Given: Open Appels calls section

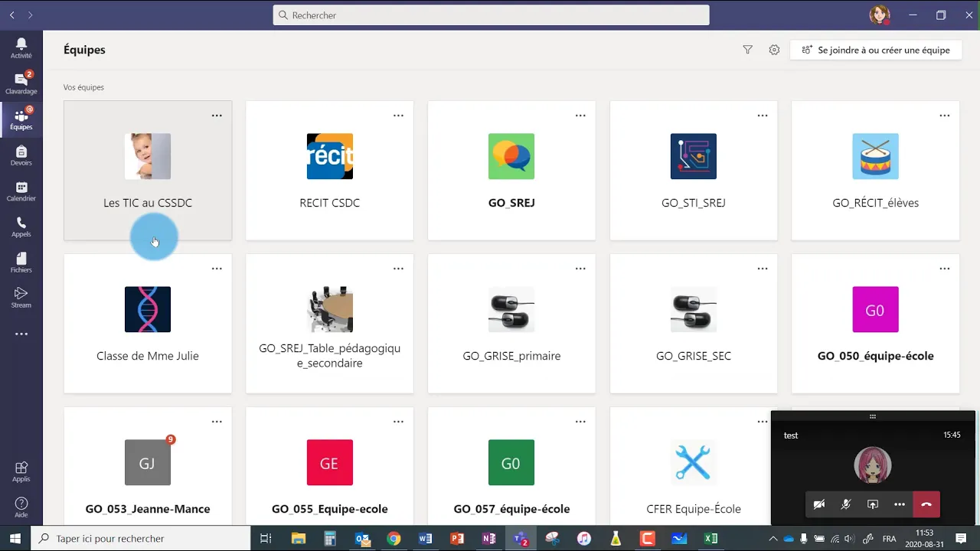Looking at the screenshot, I should (x=21, y=227).
